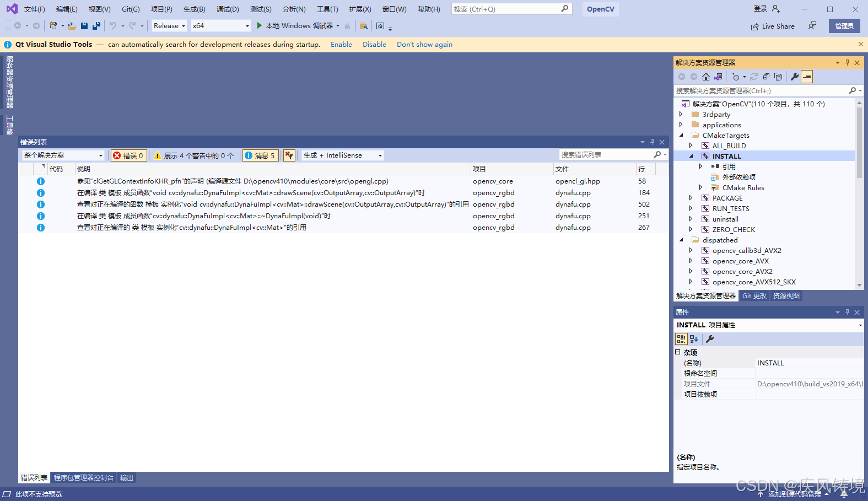The image size is (868, 501).
Task: Collapse all nodes in Solution Explorer
Action: (x=766, y=77)
